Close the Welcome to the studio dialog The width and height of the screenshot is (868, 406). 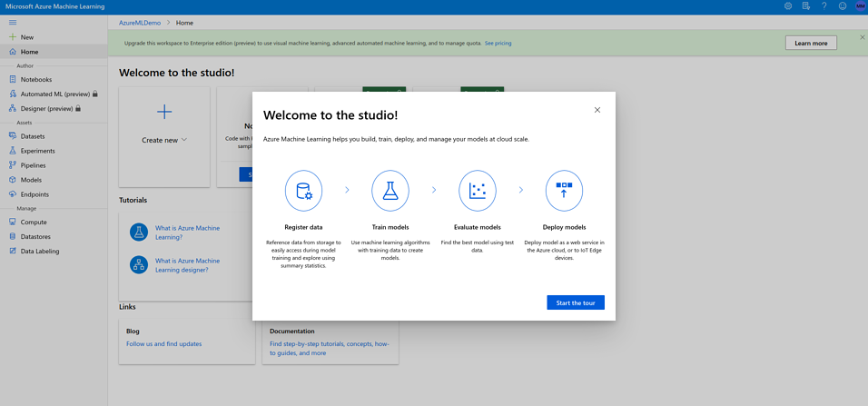[x=597, y=110]
